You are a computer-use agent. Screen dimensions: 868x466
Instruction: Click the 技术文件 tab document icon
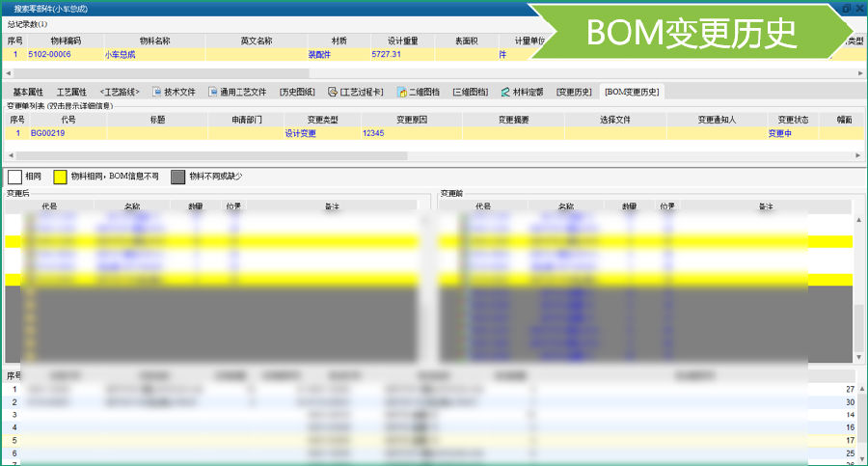[x=156, y=92]
